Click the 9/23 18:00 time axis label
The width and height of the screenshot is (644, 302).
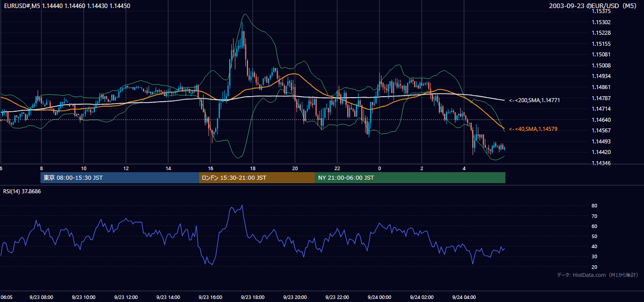click(x=253, y=297)
